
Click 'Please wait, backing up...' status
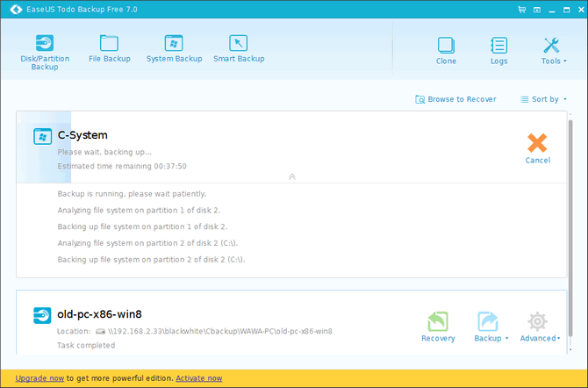[104, 152]
